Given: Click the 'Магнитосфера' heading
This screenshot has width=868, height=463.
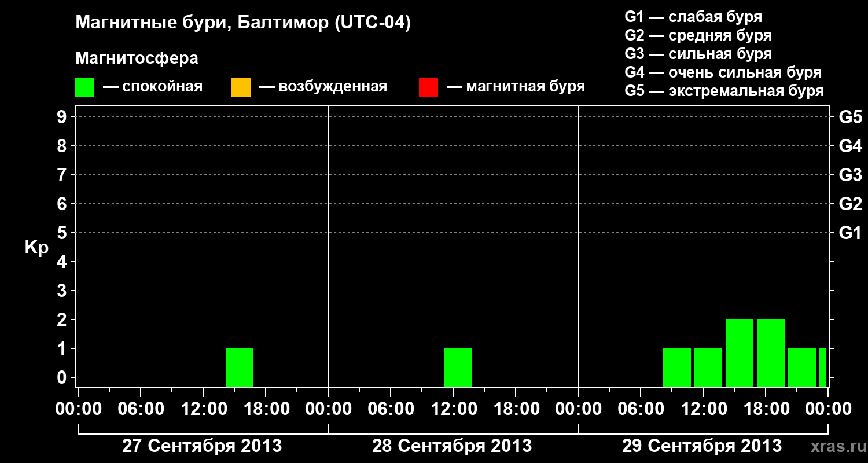Looking at the screenshot, I should click(137, 58).
